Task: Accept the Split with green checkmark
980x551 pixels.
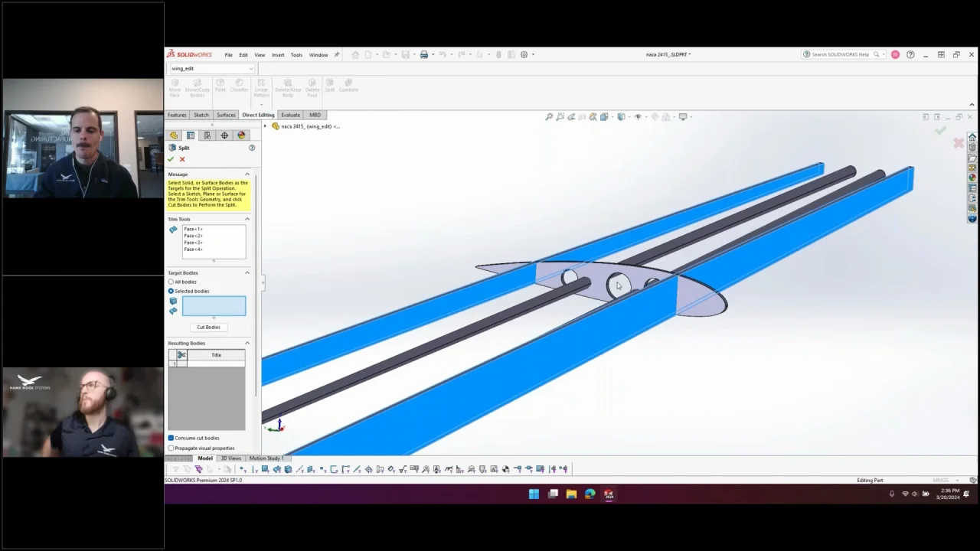Action: tap(171, 159)
